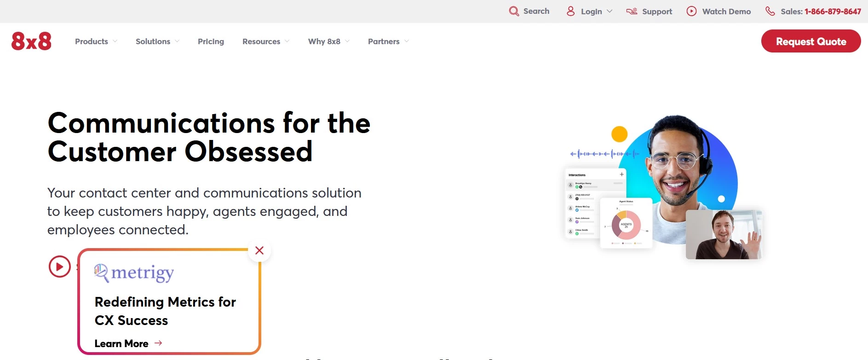Image resolution: width=868 pixels, height=360 pixels.
Task: Click the Watch Demo play icon
Action: (691, 11)
